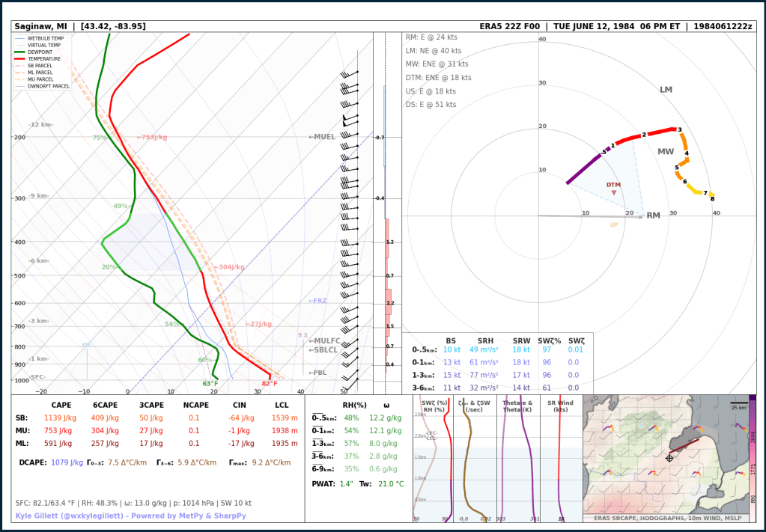Click the 82°F surface temperature label
The height and width of the screenshot is (532, 766).
click(x=270, y=384)
